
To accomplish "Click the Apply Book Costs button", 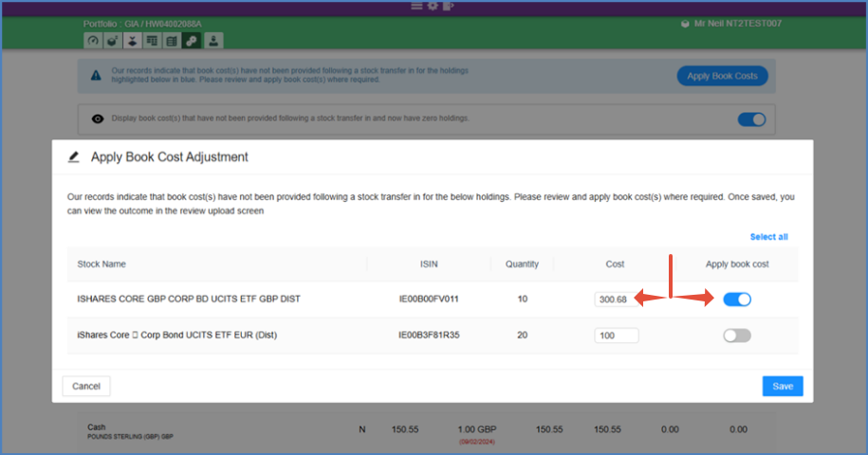I will pyautogui.click(x=722, y=76).
